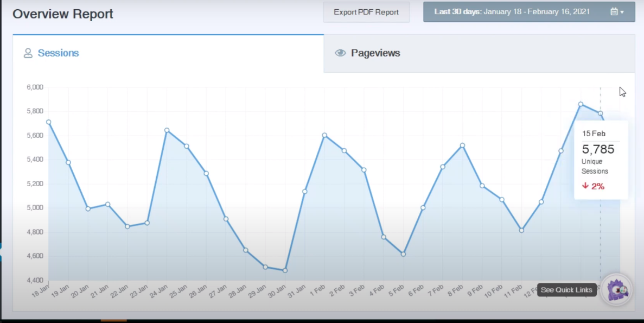The height and width of the screenshot is (323, 644).
Task: Switch to the Pageviews tab
Action: click(375, 53)
